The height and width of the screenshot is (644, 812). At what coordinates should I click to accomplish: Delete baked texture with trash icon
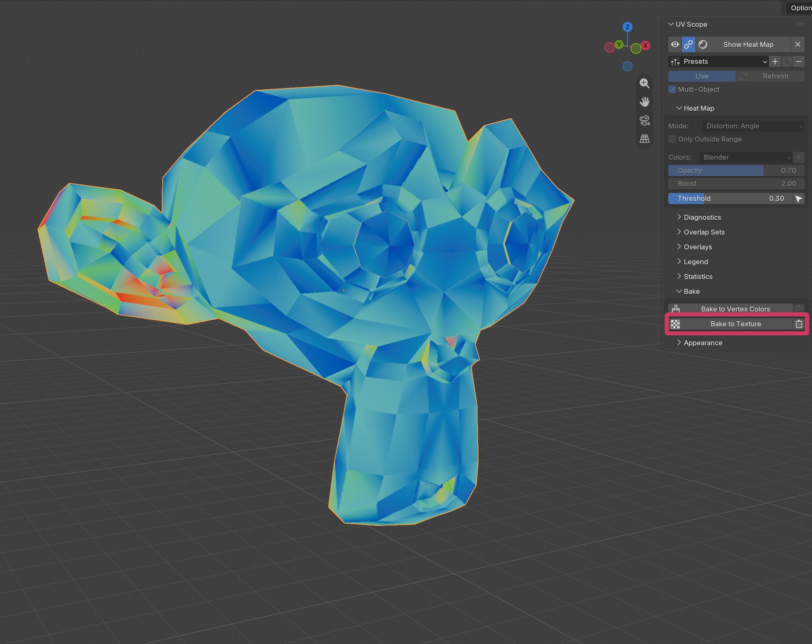pyautogui.click(x=799, y=324)
